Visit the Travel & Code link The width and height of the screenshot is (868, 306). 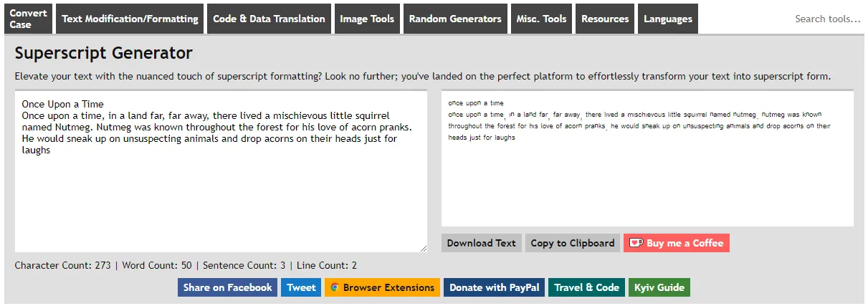click(586, 287)
